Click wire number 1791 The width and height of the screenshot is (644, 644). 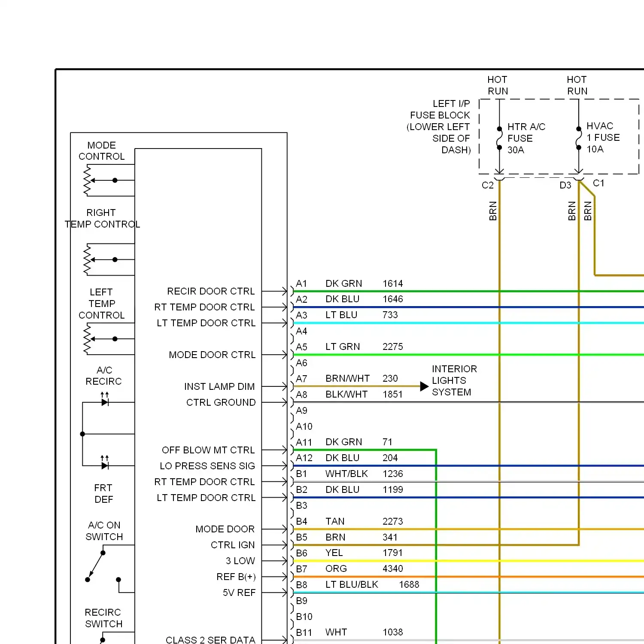click(x=393, y=553)
